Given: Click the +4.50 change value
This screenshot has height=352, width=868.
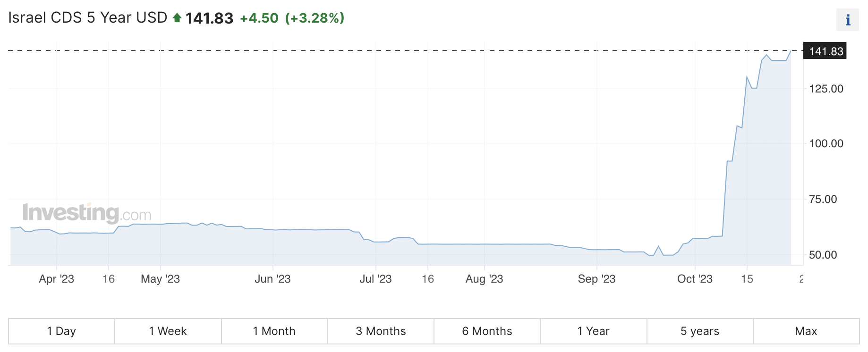Looking at the screenshot, I should pyautogui.click(x=259, y=18).
